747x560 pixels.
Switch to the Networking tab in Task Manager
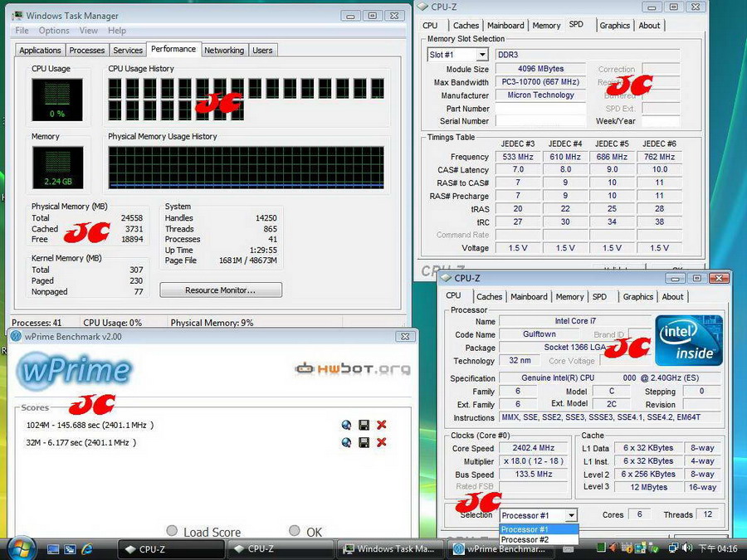[224, 50]
